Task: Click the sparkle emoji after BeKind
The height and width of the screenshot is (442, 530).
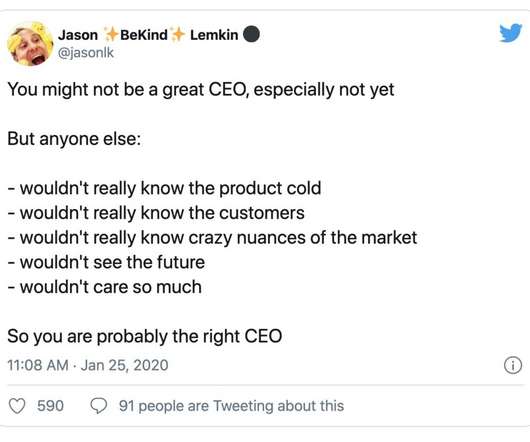Action: pyautogui.click(x=178, y=34)
